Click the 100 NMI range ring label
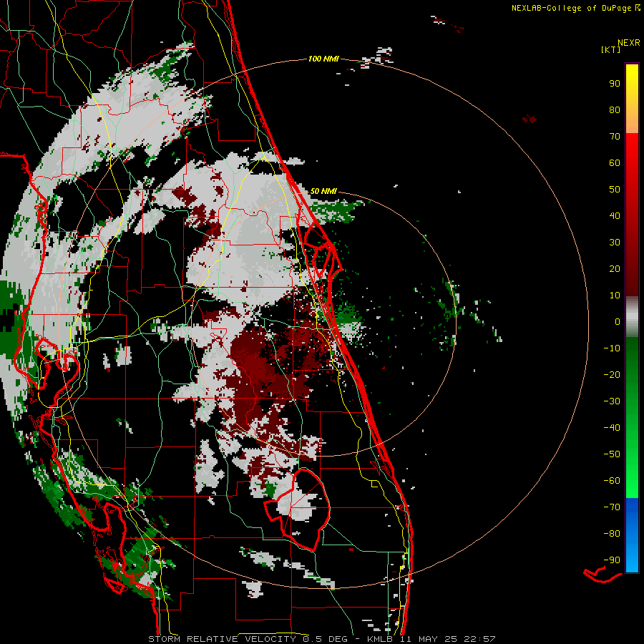 point(323,59)
